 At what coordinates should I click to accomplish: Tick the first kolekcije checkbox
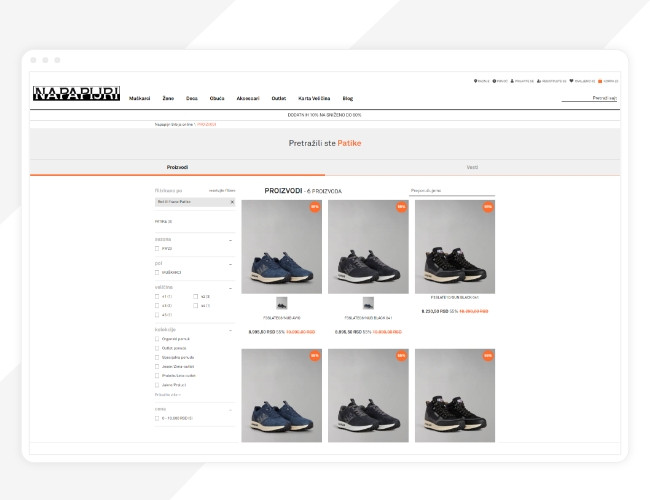157,339
